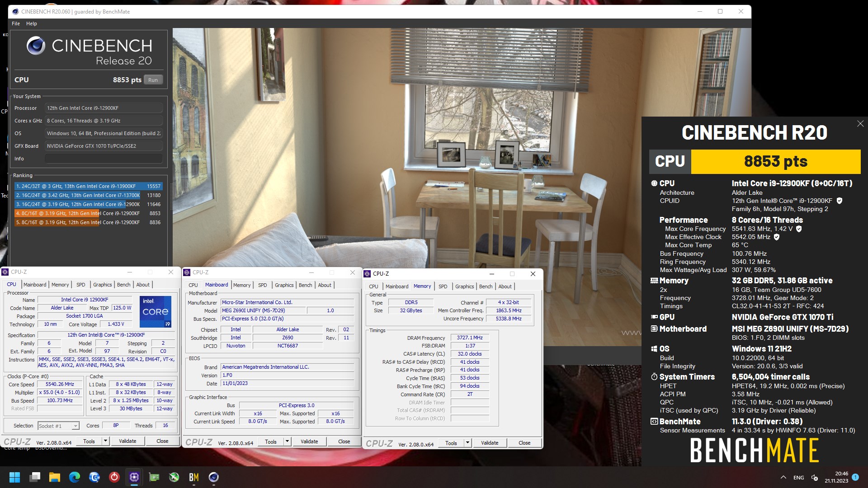Click the title icon of the CPU-Z Memory window
The height and width of the screenshot is (488, 868).
367,274
